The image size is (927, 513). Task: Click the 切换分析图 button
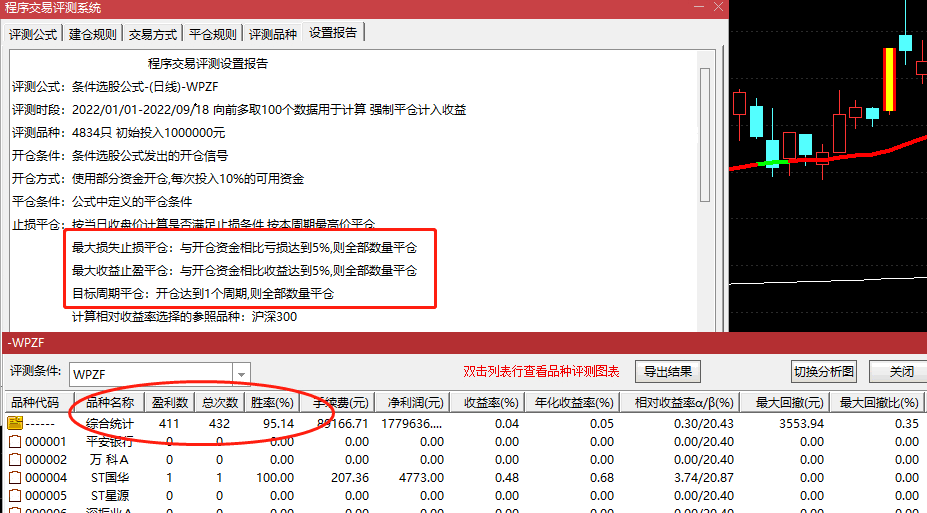pyautogui.click(x=824, y=372)
